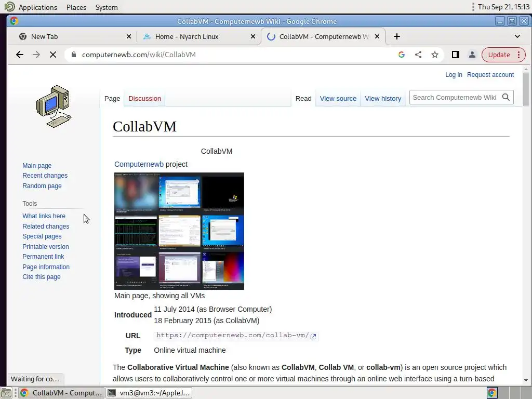Image resolution: width=532 pixels, height=399 pixels.
Task: Click the Permanent link entry
Action: 43,257
